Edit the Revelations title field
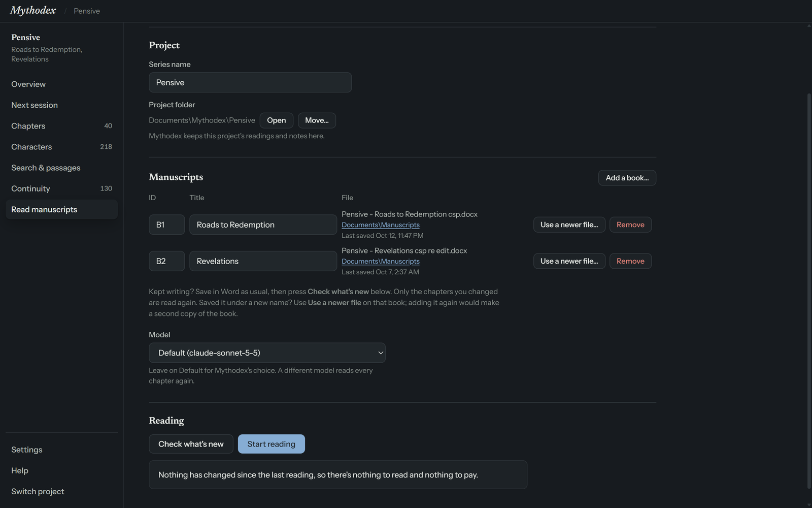 [263, 261]
